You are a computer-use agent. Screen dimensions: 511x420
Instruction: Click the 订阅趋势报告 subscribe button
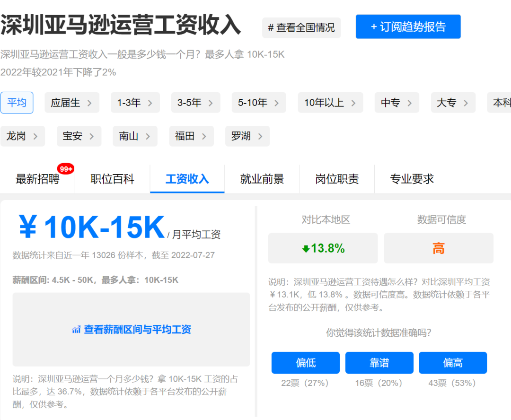click(x=408, y=26)
